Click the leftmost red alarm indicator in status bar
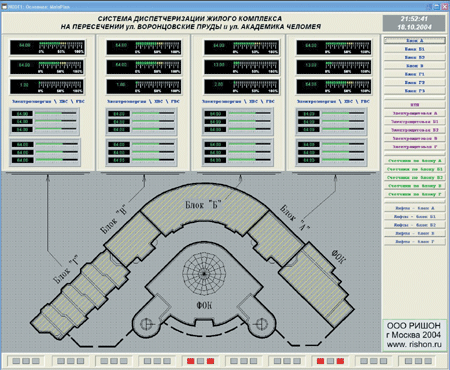The image size is (450, 370). pos(190,361)
